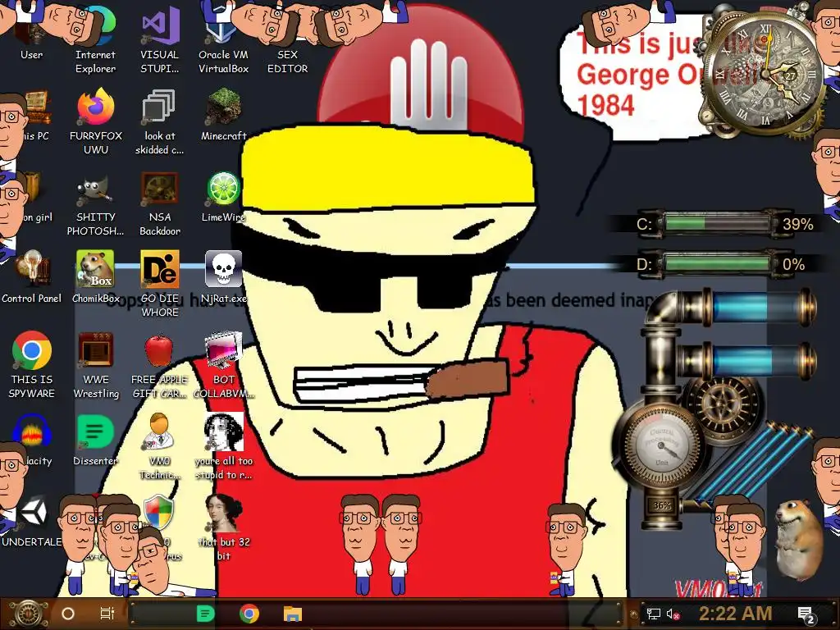Launch the UNDERTALE Unity icon
The image size is (840, 630).
pos(31,522)
